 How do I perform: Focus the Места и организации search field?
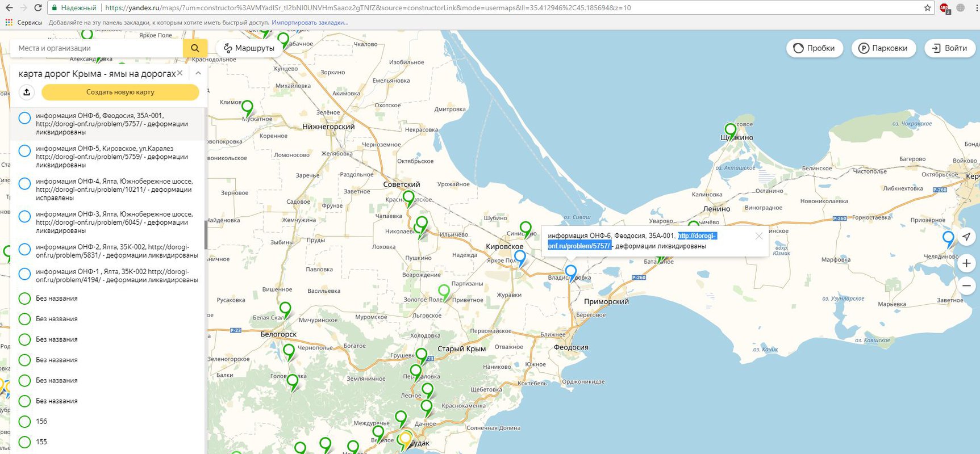(97, 48)
